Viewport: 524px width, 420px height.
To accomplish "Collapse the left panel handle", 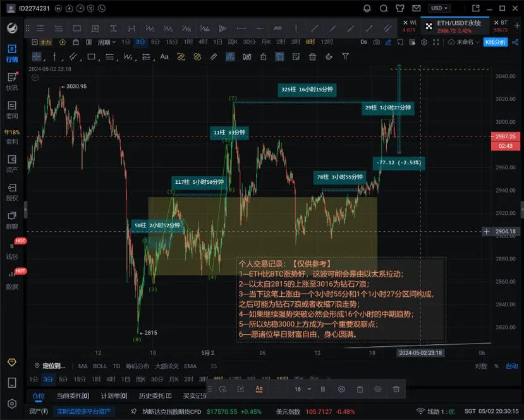I will coord(25,210).
